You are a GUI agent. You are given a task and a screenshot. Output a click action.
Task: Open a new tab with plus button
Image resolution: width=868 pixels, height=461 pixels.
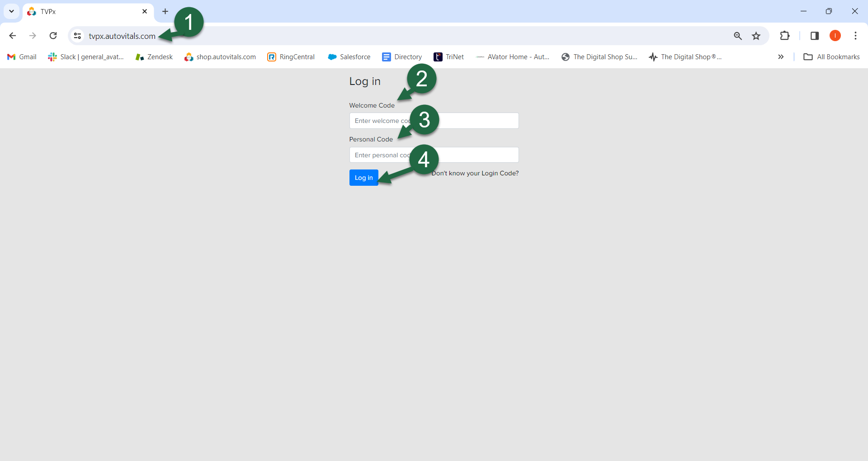click(x=165, y=11)
